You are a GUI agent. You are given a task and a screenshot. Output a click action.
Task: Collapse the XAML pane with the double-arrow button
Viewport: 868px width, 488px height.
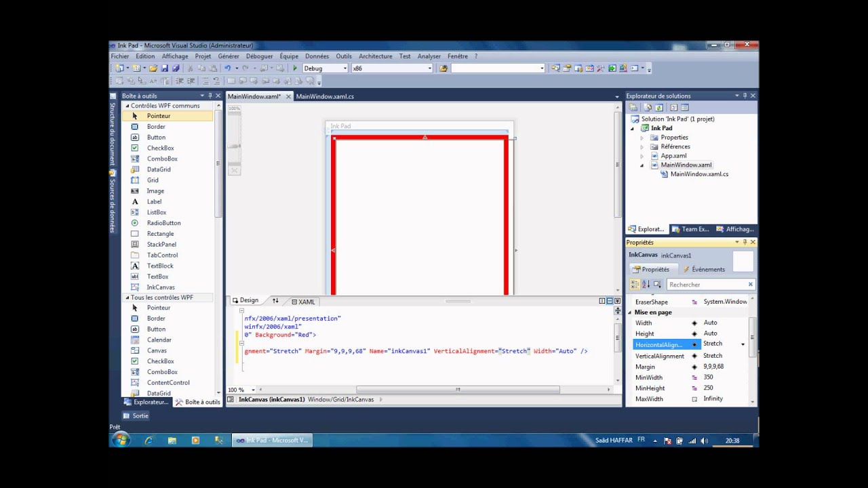[x=617, y=301]
